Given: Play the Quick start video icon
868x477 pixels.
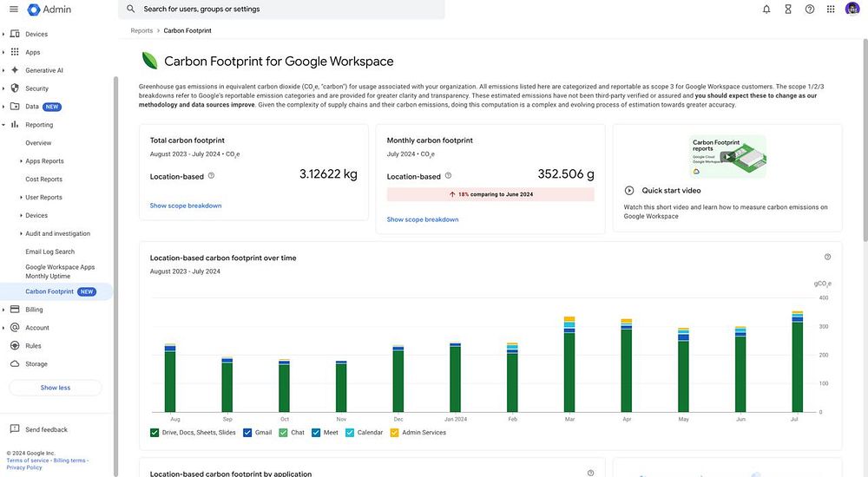Looking at the screenshot, I should tap(629, 191).
